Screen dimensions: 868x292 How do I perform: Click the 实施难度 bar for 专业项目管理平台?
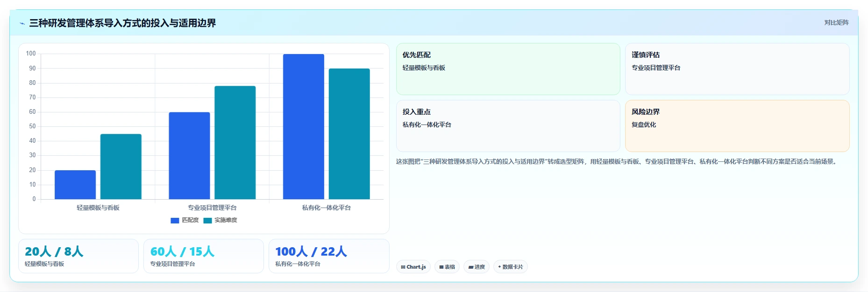tap(235, 143)
